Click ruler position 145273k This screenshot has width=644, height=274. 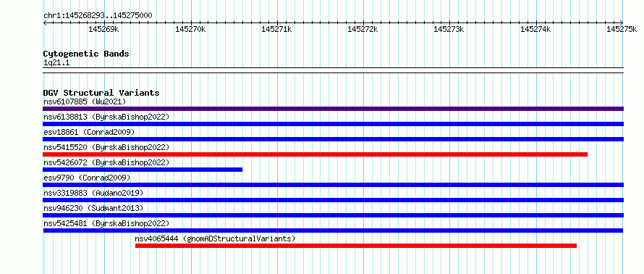click(x=449, y=29)
